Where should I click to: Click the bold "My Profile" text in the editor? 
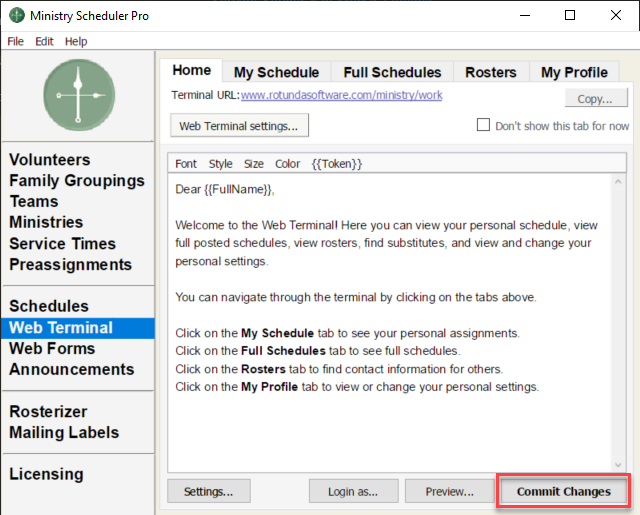point(269,387)
